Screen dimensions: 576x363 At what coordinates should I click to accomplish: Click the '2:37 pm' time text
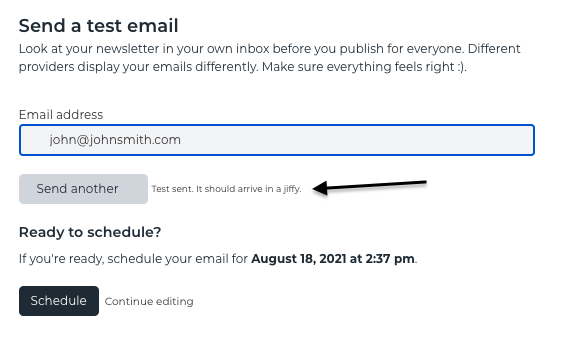[x=390, y=259]
